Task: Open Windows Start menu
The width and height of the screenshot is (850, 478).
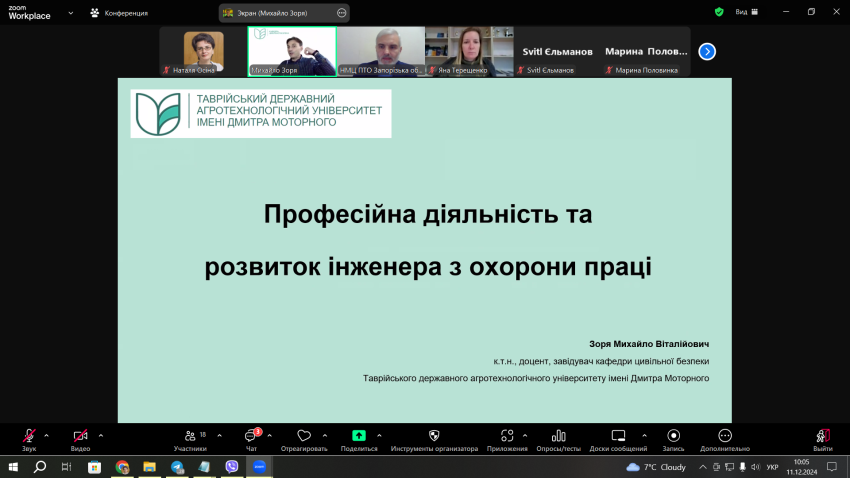Action: click(13, 467)
